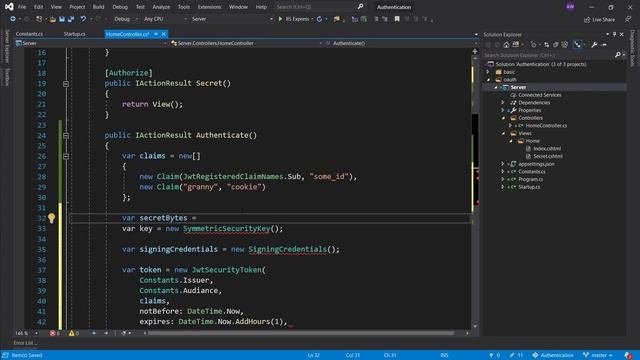This screenshot has width=640, height=360.
Task: Click the Save file toolbar icon
Action: click(x=62, y=19)
